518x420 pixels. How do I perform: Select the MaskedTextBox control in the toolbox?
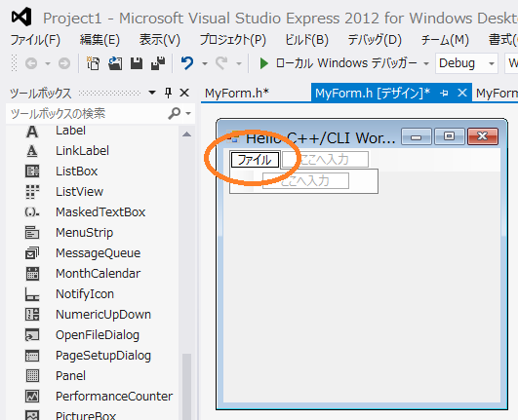coord(100,212)
